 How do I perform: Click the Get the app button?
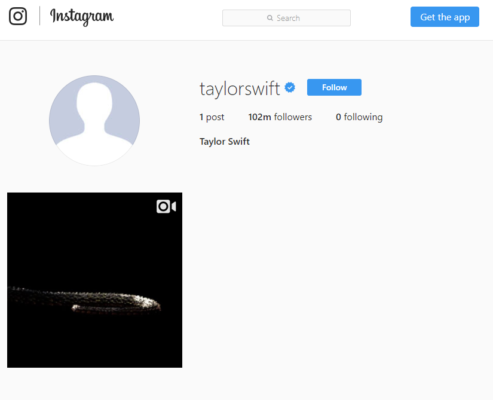tap(445, 17)
